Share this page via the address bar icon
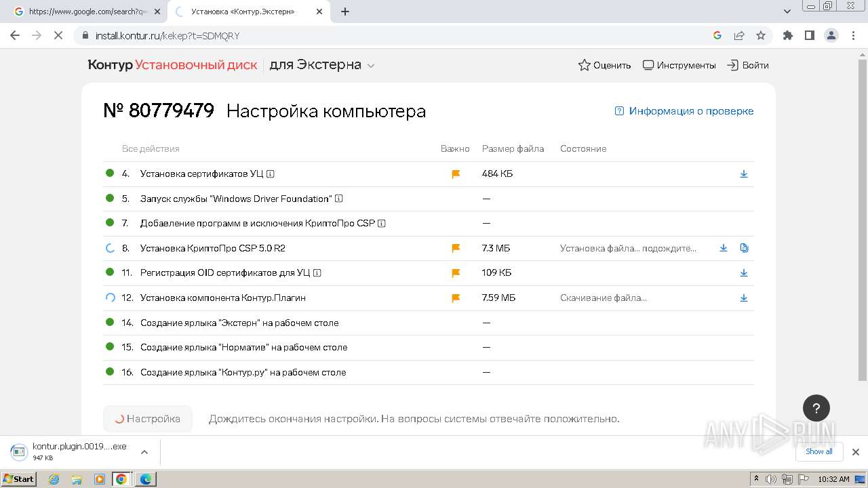This screenshot has width=868, height=488. click(739, 35)
